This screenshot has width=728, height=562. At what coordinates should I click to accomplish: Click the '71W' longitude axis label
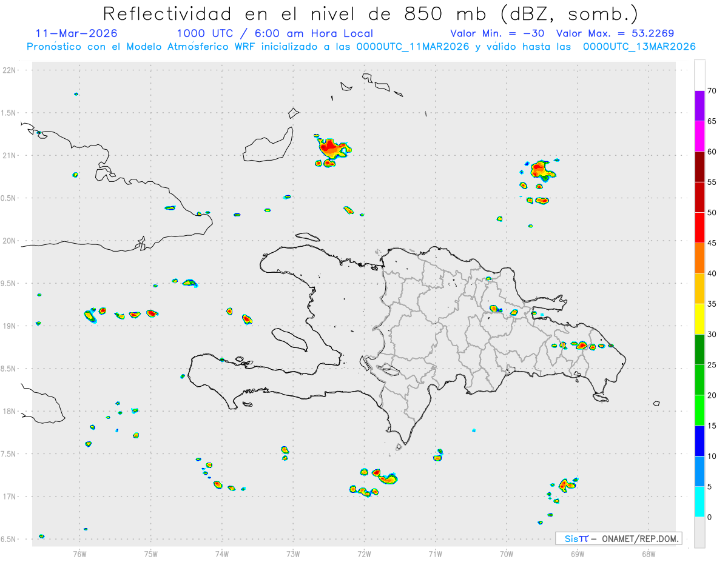pyautogui.click(x=435, y=554)
